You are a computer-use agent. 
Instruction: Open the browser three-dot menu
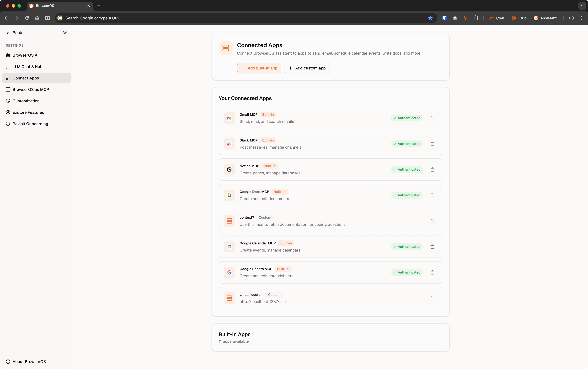tap(582, 18)
